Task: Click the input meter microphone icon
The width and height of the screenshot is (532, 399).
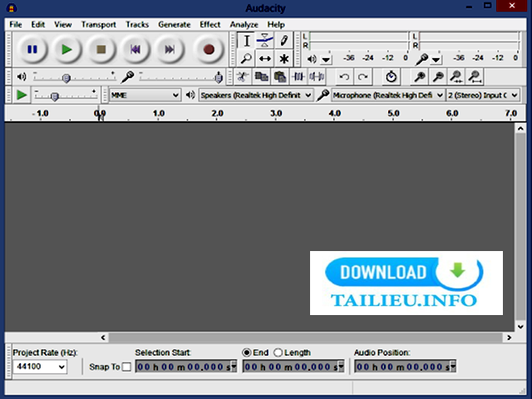Action: (x=422, y=59)
